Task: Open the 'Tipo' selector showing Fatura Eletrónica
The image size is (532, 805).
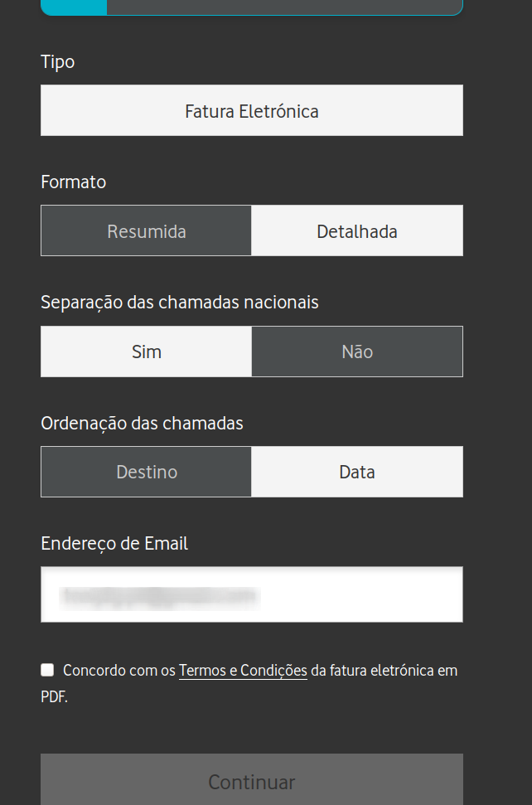Action: coord(252,109)
